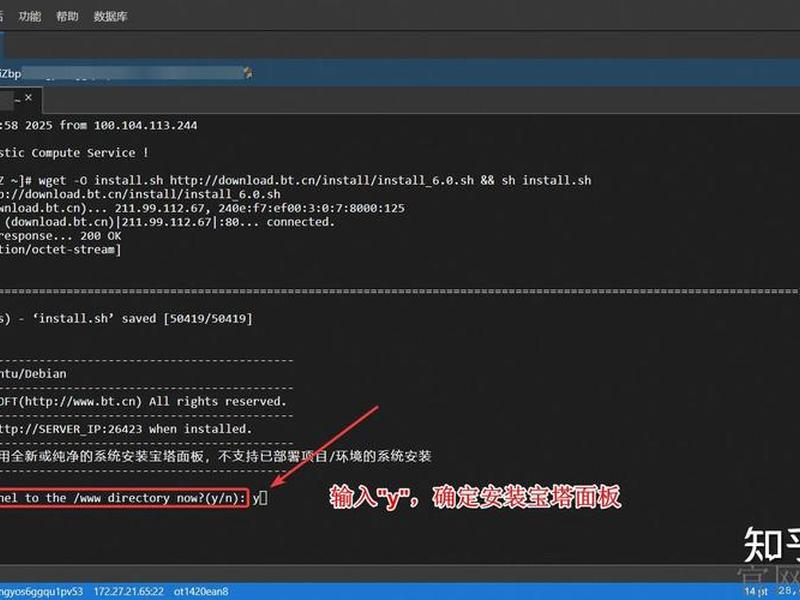
Task: Click the SERVER_IP:26423 line
Action: point(126,429)
